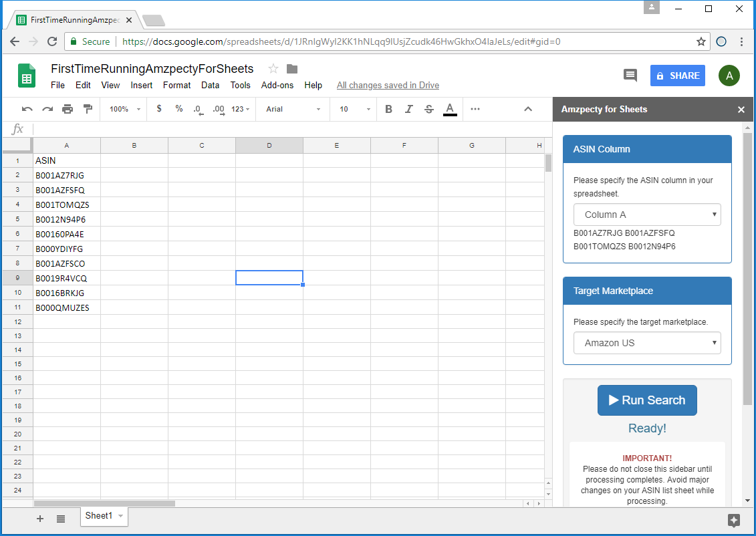Move document using folder icon
This screenshot has width=756, height=536.
292,69
